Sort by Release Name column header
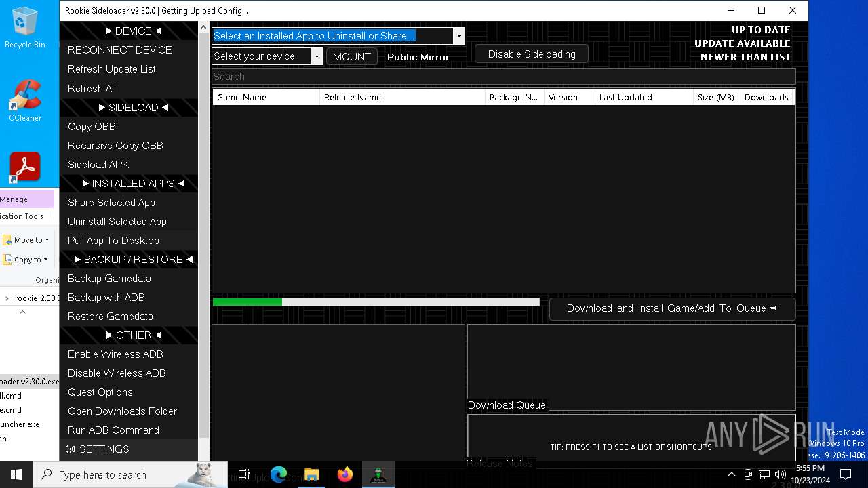Screen dimensions: 868x488 (x=402, y=97)
